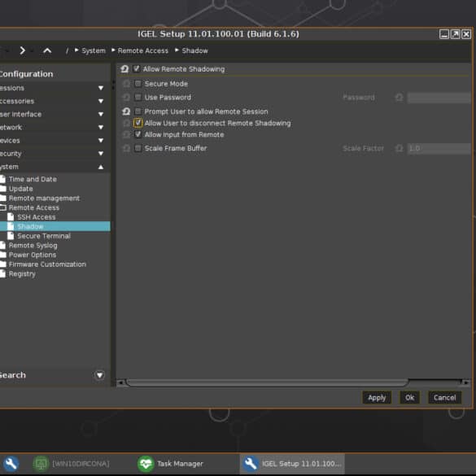Switch to the WIN10DIRCONA session in the taskbar

coord(71,464)
